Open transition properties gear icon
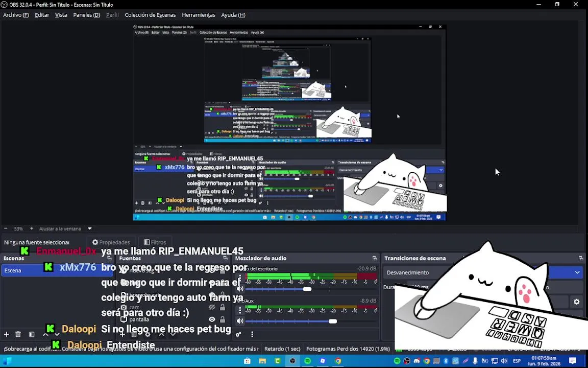This screenshot has height=368, width=588. click(x=577, y=302)
